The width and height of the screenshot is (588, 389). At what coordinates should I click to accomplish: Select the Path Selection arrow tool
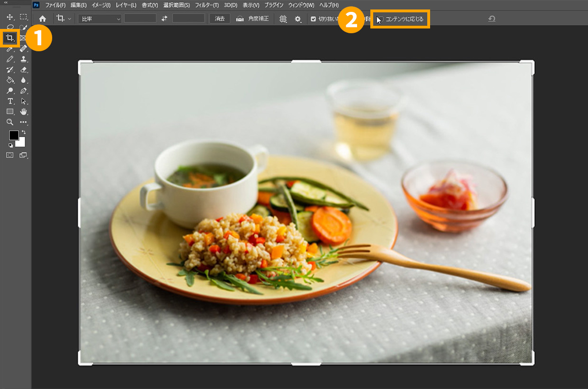(23, 101)
